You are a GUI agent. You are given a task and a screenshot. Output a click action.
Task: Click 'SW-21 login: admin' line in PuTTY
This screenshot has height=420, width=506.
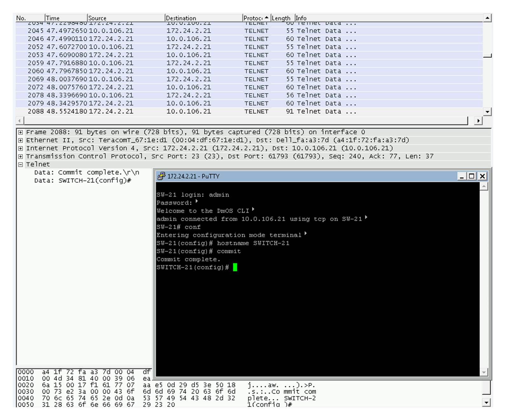[x=193, y=195]
